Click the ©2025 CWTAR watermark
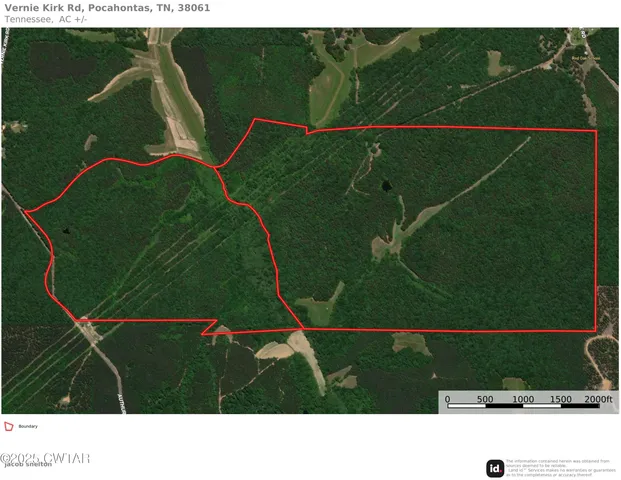 (x=45, y=458)
